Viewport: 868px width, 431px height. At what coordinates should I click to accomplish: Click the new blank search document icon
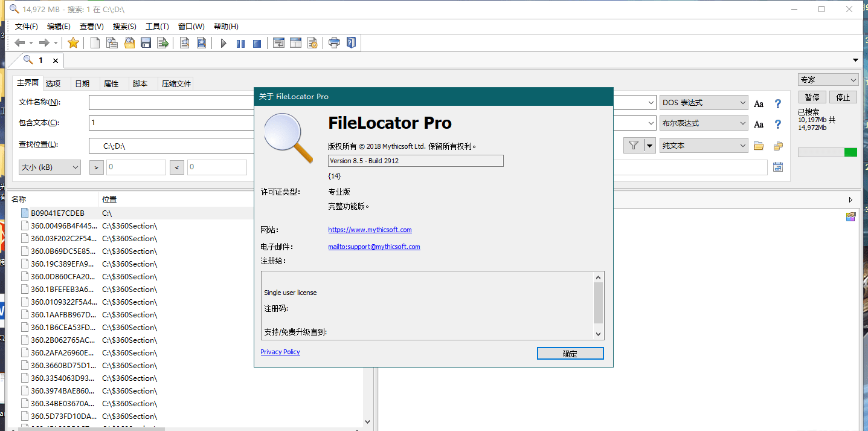click(95, 43)
